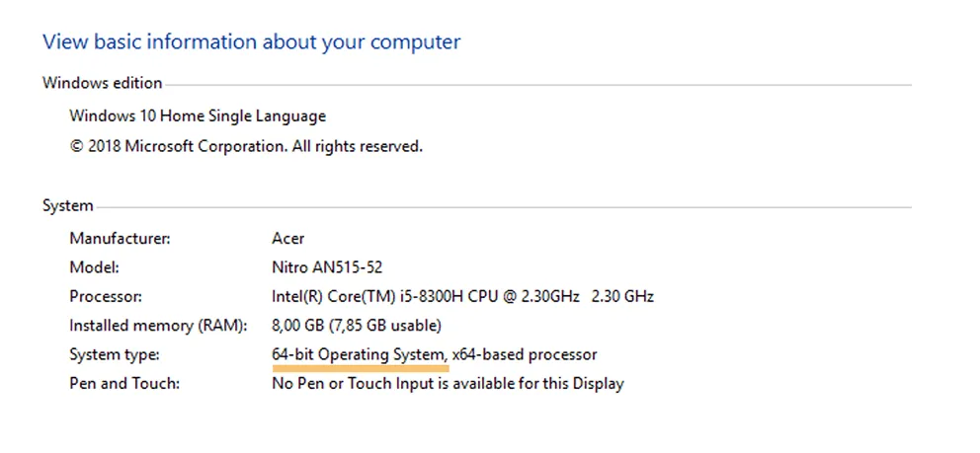
Task: Click the Processor label
Action: coord(106,296)
